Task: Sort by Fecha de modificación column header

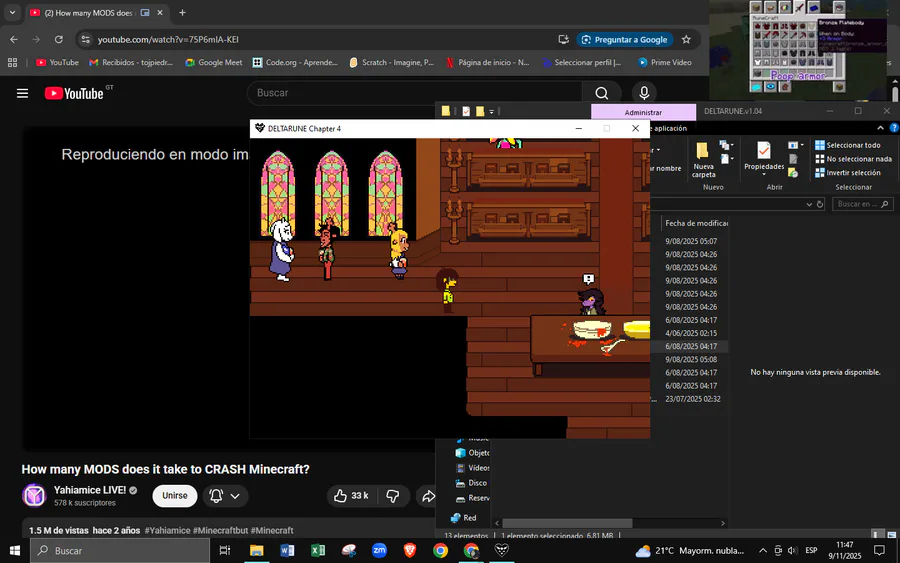Action: tap(695, 223)
